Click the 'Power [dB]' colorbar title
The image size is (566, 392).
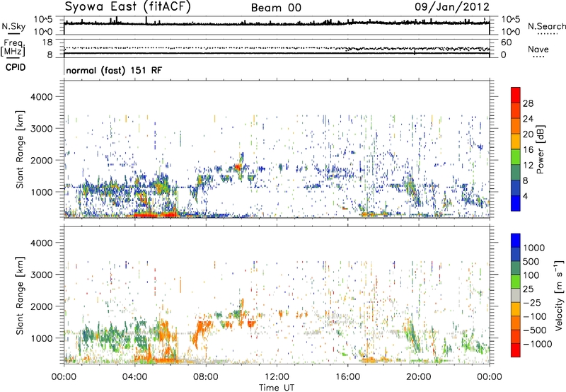tap(541, 149)
